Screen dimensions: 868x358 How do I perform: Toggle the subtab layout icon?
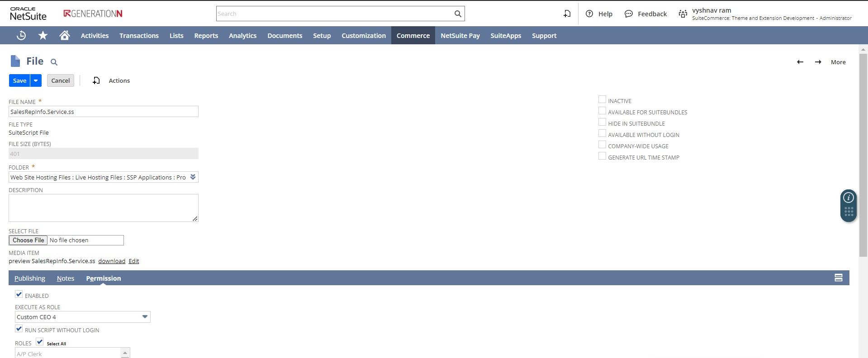click(x=839, y=278)
